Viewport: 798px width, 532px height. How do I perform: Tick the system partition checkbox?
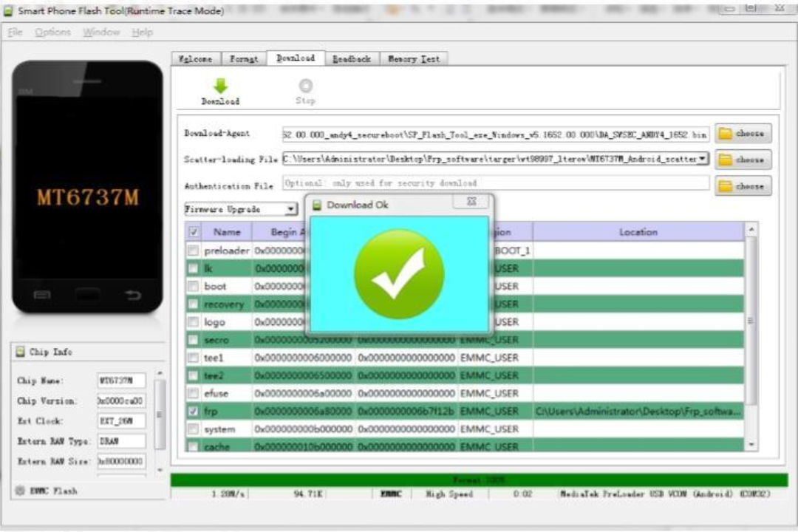point(194,429)
